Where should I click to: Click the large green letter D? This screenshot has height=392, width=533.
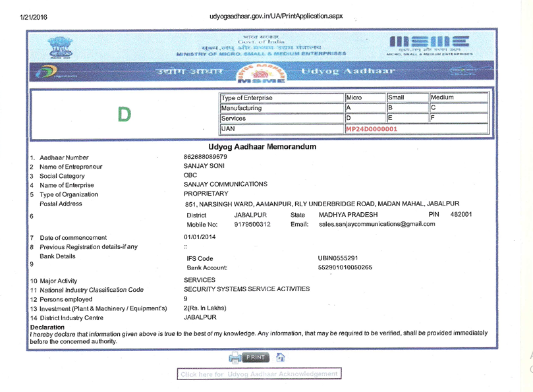[x=123, y=114]
